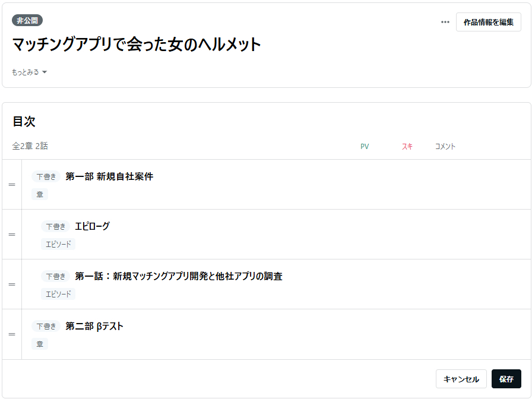The image size is (532, 399).
Task: Click the 作品情報を編集 button
Action: (x=488, y=23)
